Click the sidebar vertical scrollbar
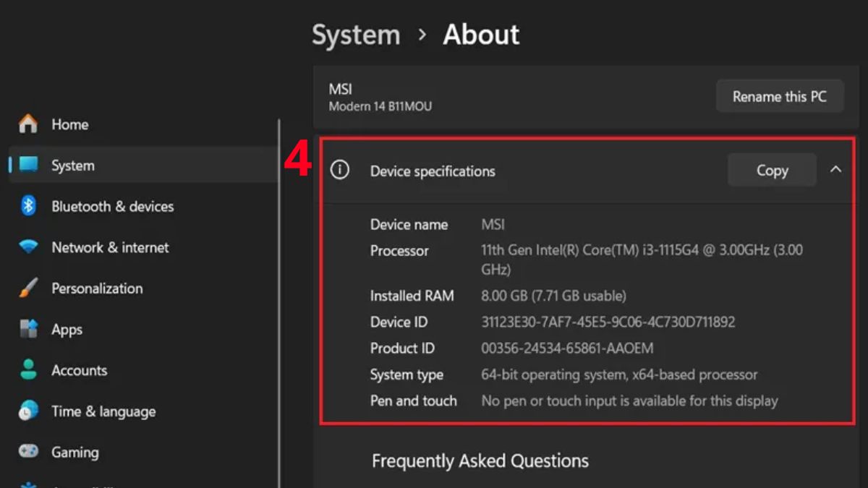 coord(279,304)
